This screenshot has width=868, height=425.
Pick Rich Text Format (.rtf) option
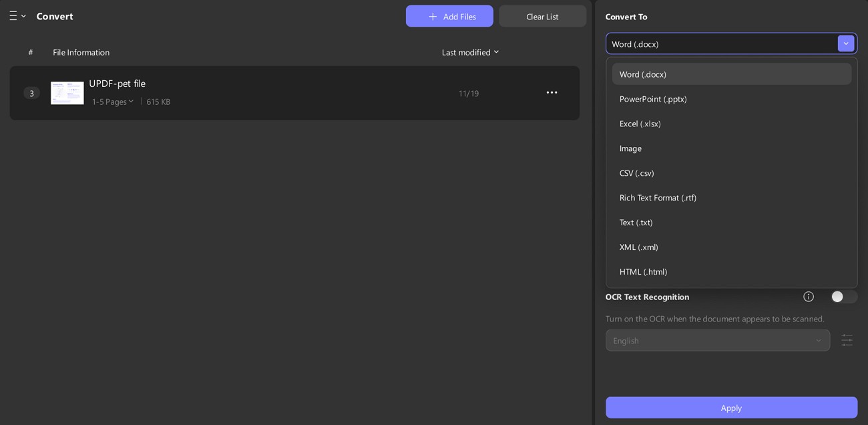tap(658, 198)
